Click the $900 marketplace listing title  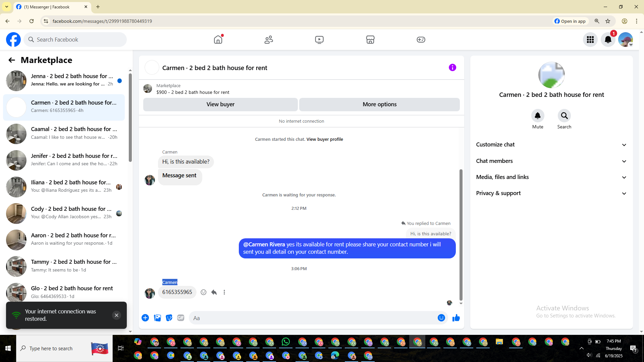pyautogui.click(x=193, y=92)
